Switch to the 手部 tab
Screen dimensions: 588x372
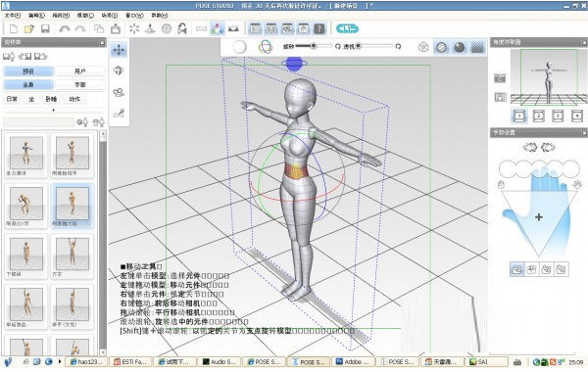click(x=80, y=84)
